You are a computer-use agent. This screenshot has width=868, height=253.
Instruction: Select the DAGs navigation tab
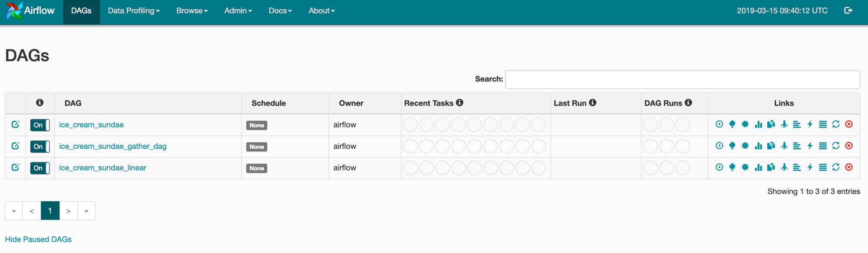coord(81,11)
